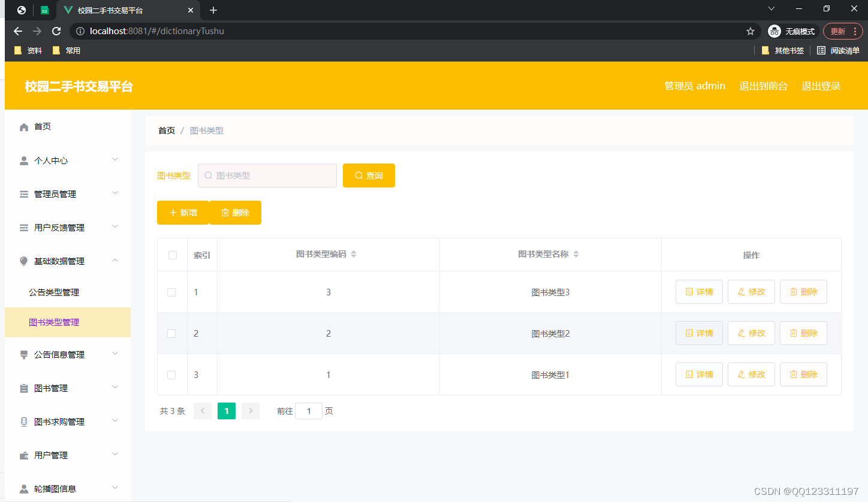Click the wallet icon beside 用户管理
The height and width of the screenshot is (502, 868).
[24, 455]
